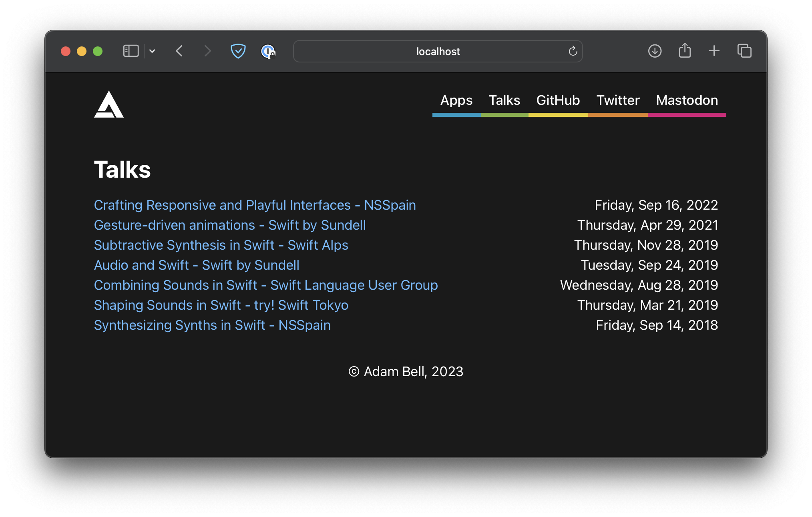Open the Apps navigation tab

coord(456,100)
